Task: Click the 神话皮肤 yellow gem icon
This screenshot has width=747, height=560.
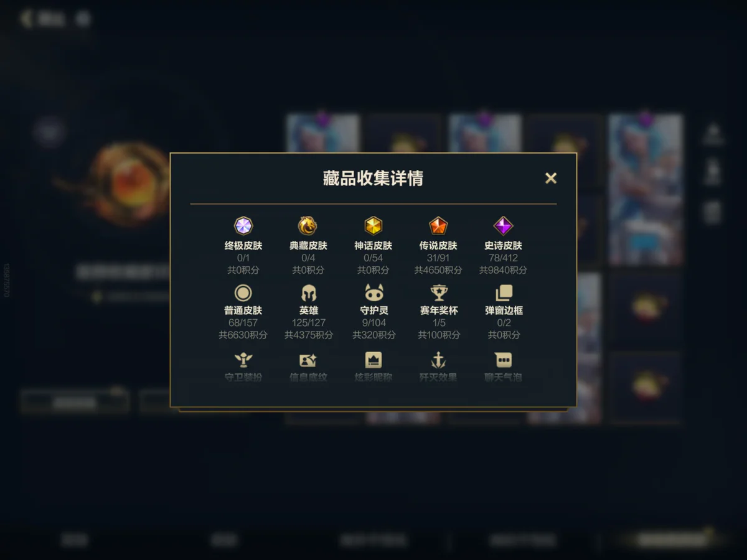Action: point(374,225)
